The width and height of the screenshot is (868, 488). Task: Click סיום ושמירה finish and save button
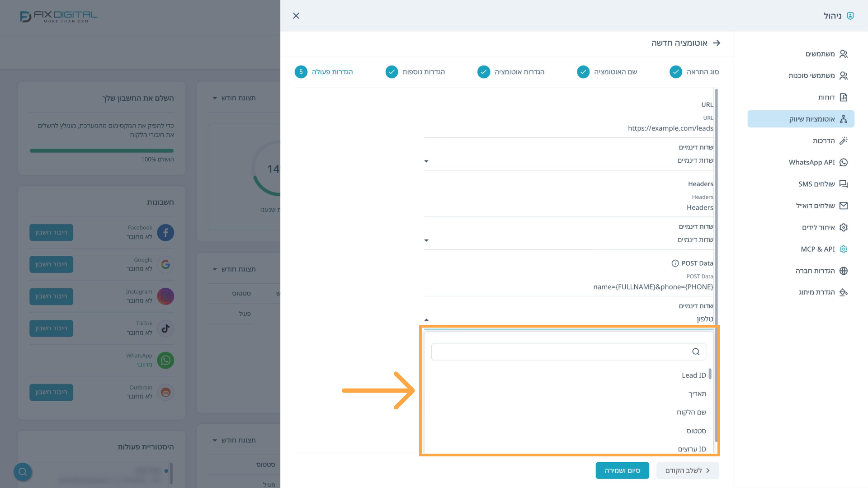click(x=622, y=470)
